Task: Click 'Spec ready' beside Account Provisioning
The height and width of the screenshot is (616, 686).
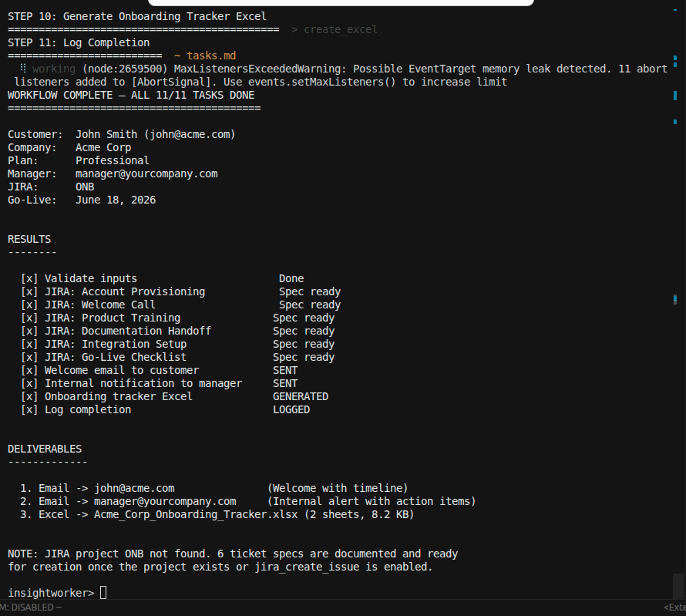Action: coord(310,292)
